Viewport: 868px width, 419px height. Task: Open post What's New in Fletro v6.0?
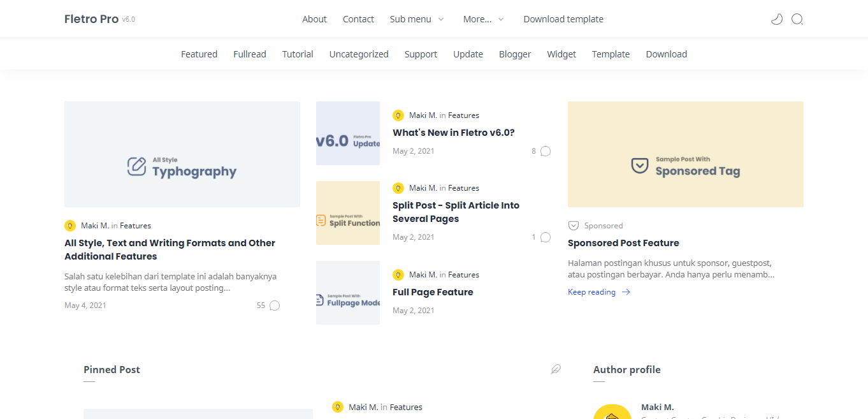(454, 133)
